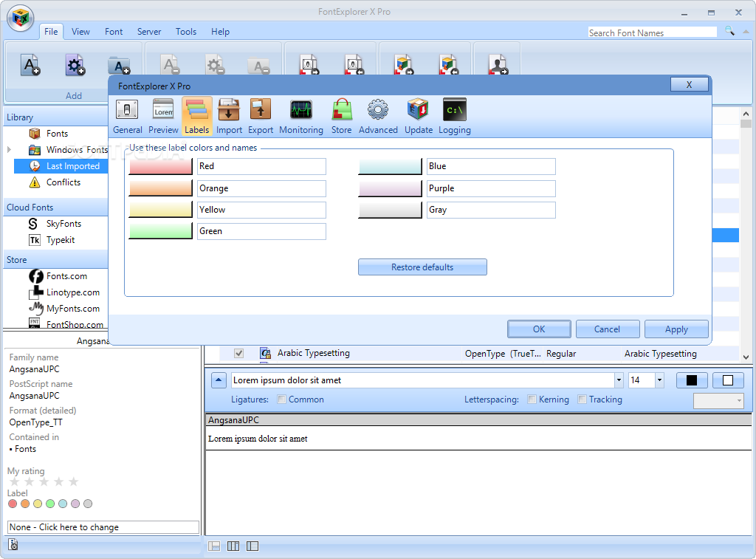Open the File menu
The height and width of the screenshot is (559, 756).
(51, 32)
